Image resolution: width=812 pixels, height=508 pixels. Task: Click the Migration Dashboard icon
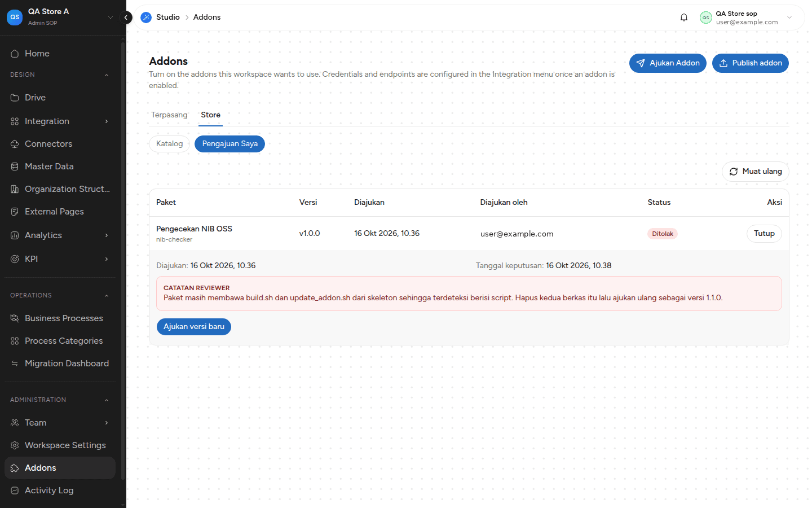pyautogui.click(x=15, y=364)
